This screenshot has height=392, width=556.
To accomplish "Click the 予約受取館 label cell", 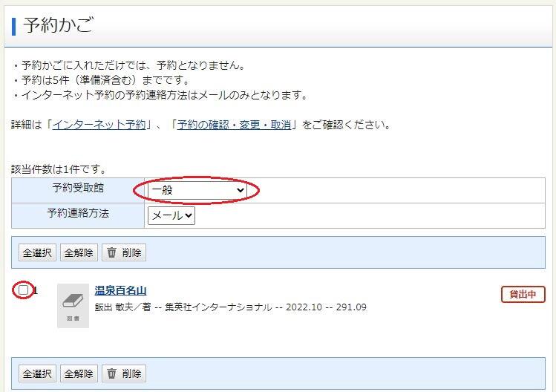I will tap(78, 190).
